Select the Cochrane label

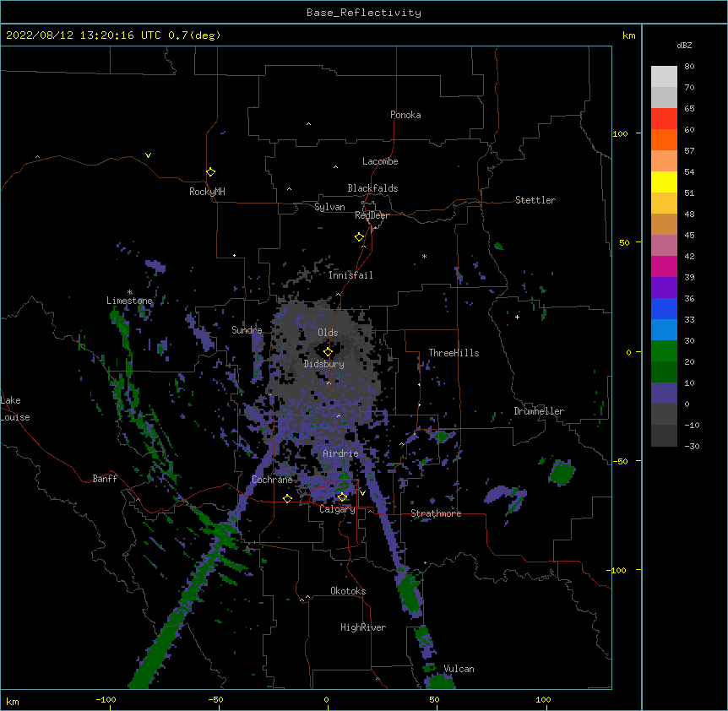pos(272,480)
